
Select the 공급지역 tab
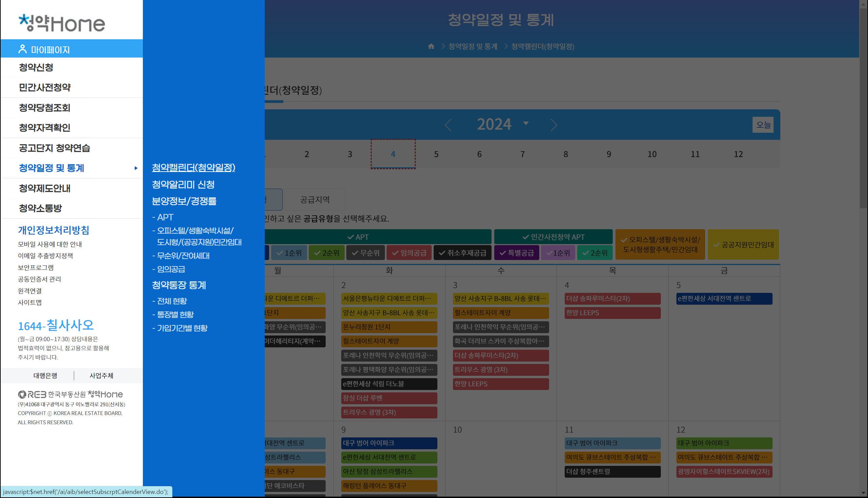[314, 200]
